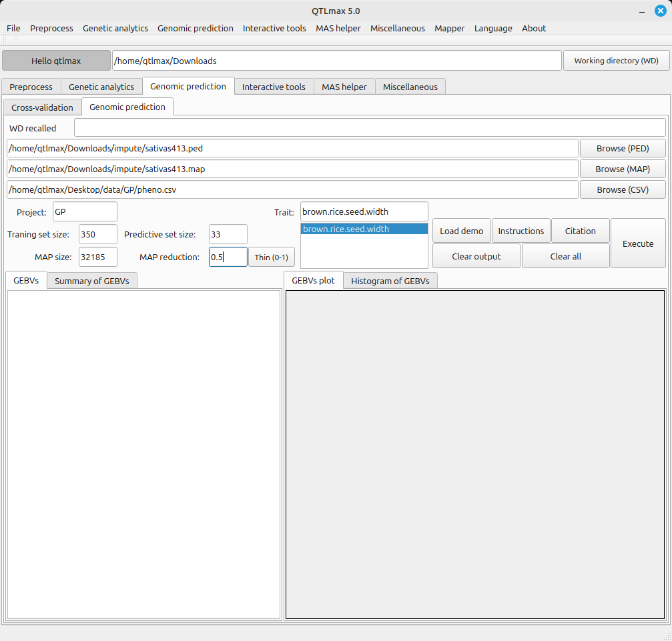Screen dimensions: 672x641
Task: Click the Load demo button
Action: coord(461,231)
